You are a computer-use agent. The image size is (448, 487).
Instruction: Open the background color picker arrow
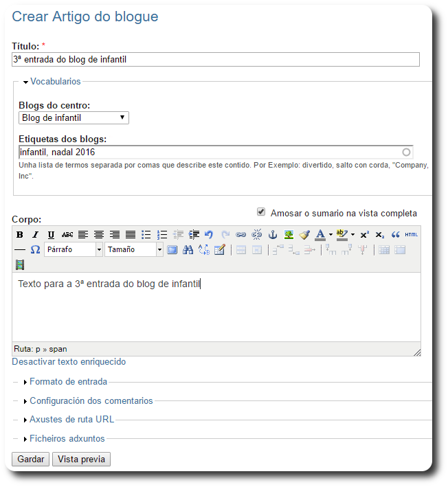tap(352, 234)
